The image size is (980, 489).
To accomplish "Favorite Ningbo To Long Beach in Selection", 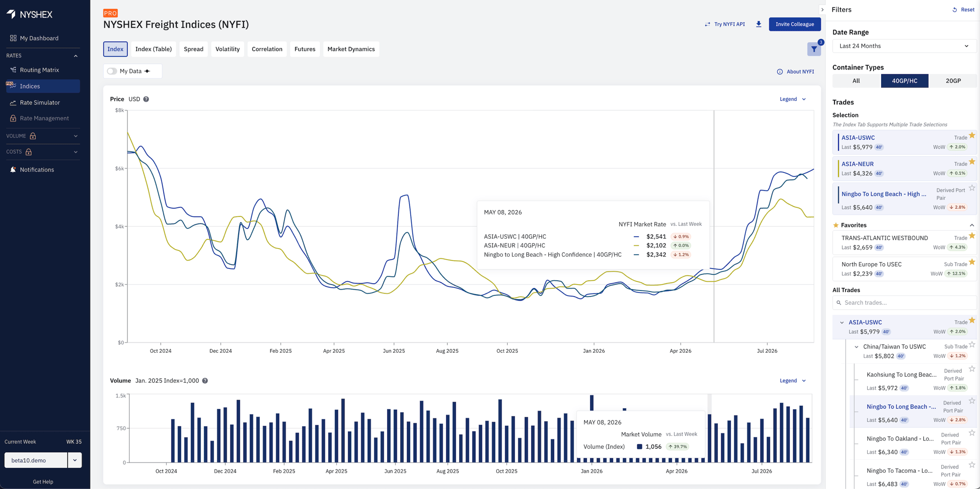I will (972, 188).
